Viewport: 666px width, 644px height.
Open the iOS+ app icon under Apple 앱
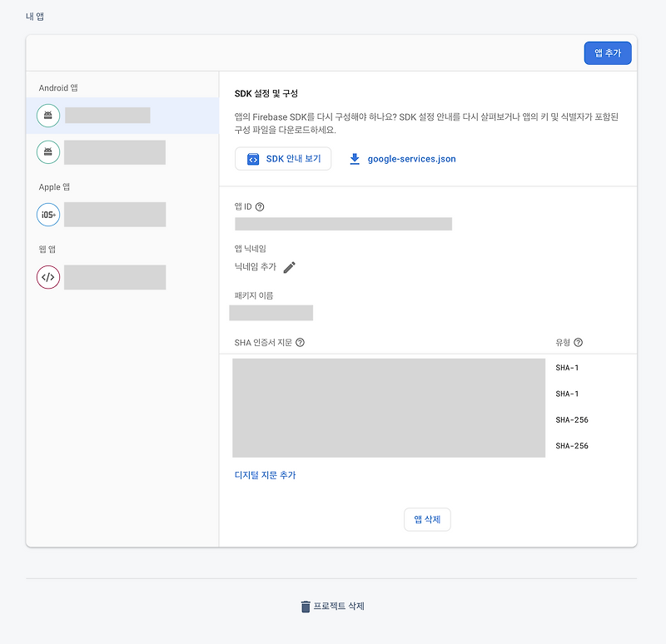[47, 214]
